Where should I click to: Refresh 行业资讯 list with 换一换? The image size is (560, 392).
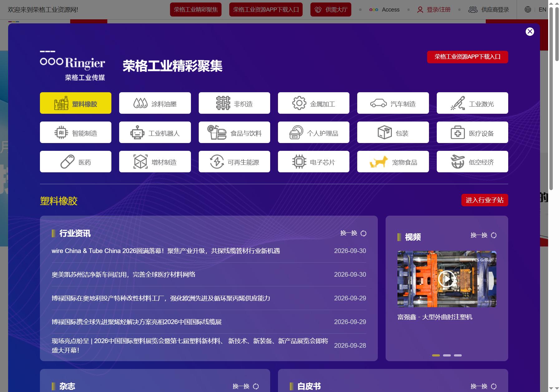(353, 233)
